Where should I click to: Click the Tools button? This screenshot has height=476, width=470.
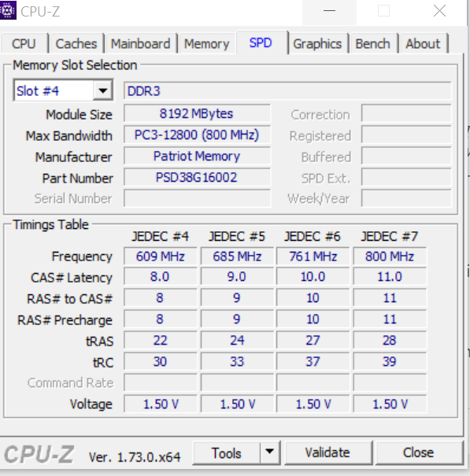point(227,453)
